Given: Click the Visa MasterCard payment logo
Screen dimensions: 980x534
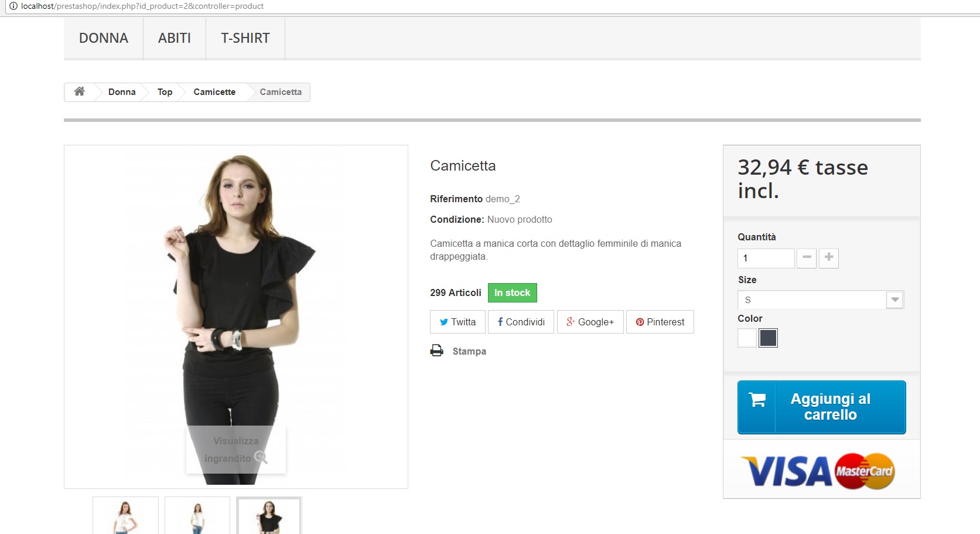Looking at the screenshot, I should [x=818, y=471].
